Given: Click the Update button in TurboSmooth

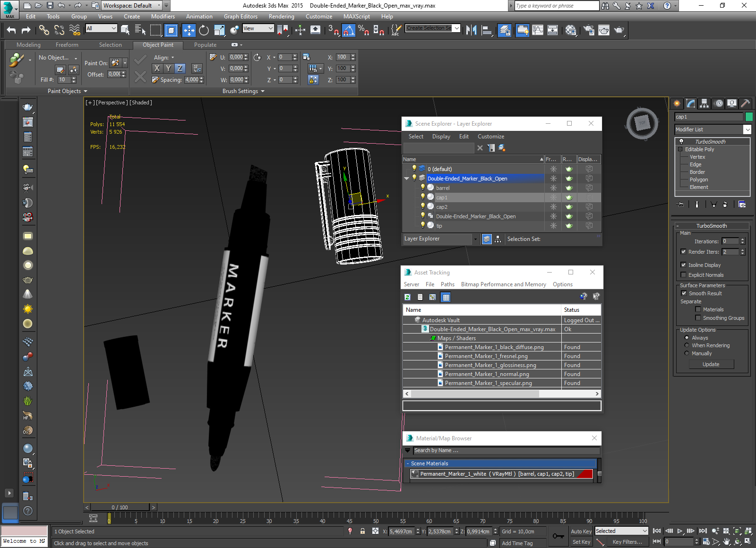Looking at the screenshot, I should coord(711,364).
